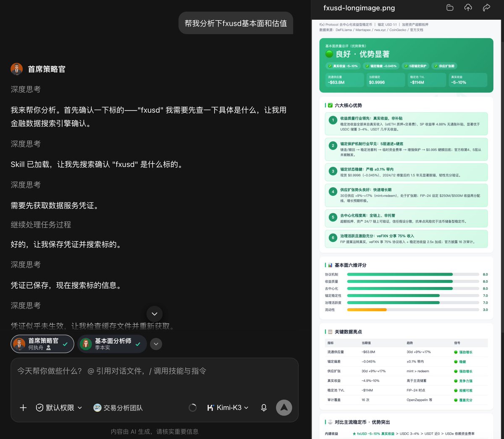Click the message input field
504x439 pixels.
(x=155, y=371)
